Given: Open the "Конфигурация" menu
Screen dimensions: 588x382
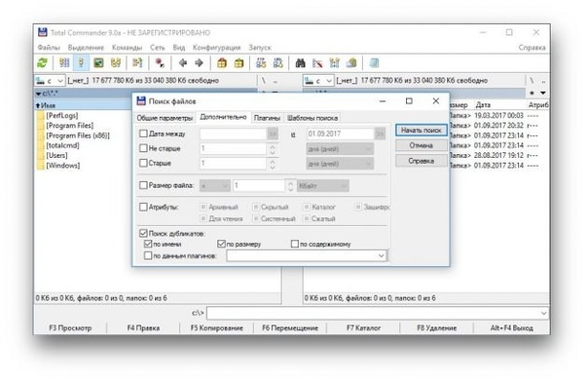Looking at the screenshot, I should pos(216,48).
